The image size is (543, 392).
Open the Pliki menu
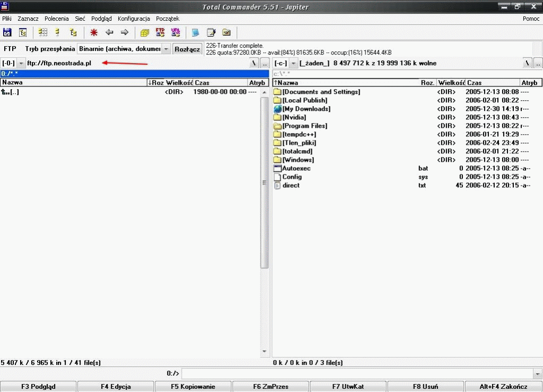tap(7, 19)
